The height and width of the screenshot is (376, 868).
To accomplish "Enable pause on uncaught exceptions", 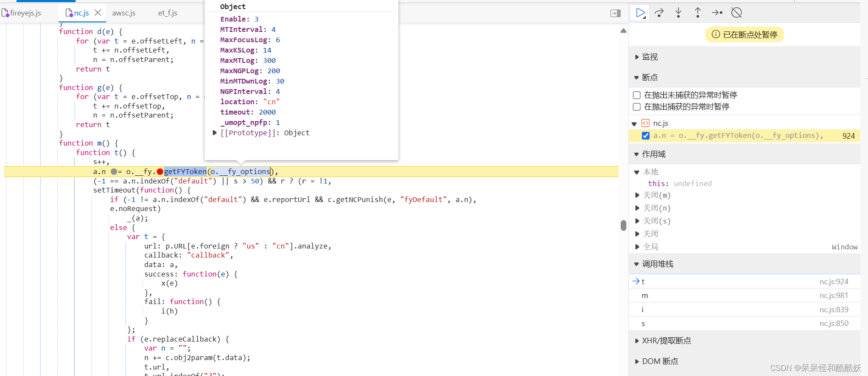I will [636, 95].
